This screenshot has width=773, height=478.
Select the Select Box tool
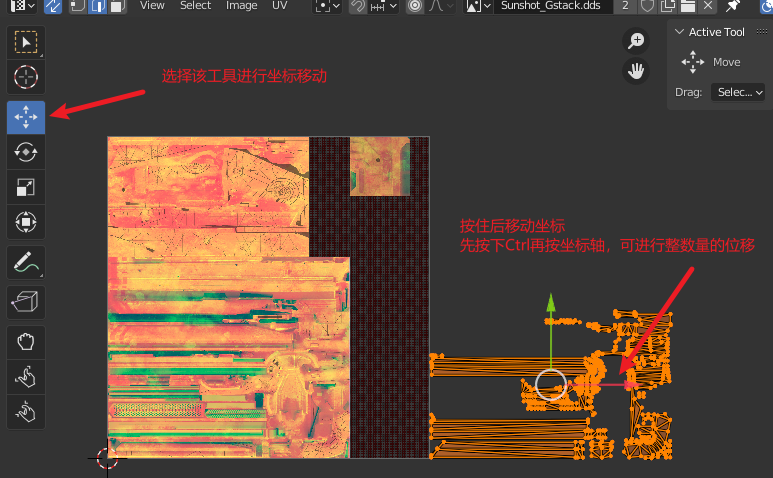click(x=26, y=42)
